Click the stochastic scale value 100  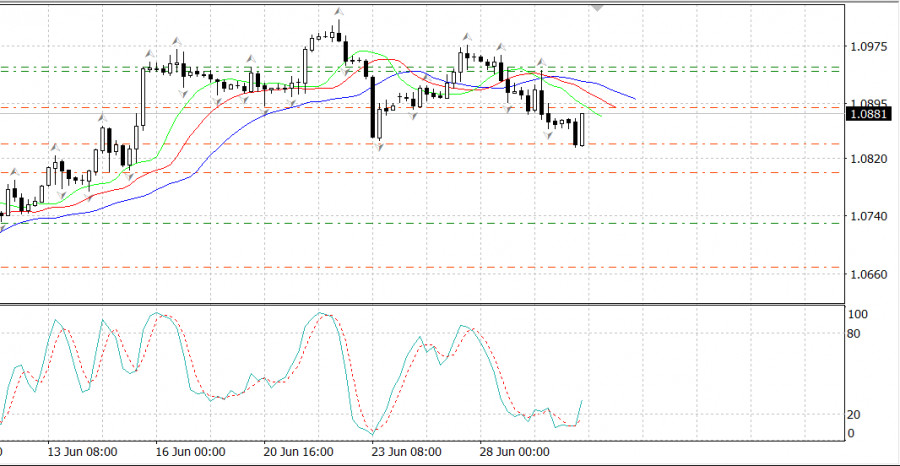(x=857, y=315)
